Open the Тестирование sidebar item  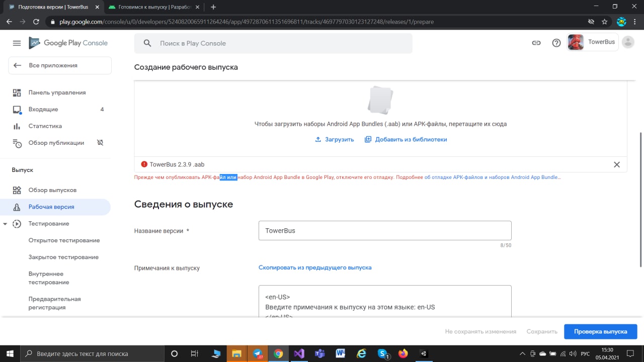point(49,224)
